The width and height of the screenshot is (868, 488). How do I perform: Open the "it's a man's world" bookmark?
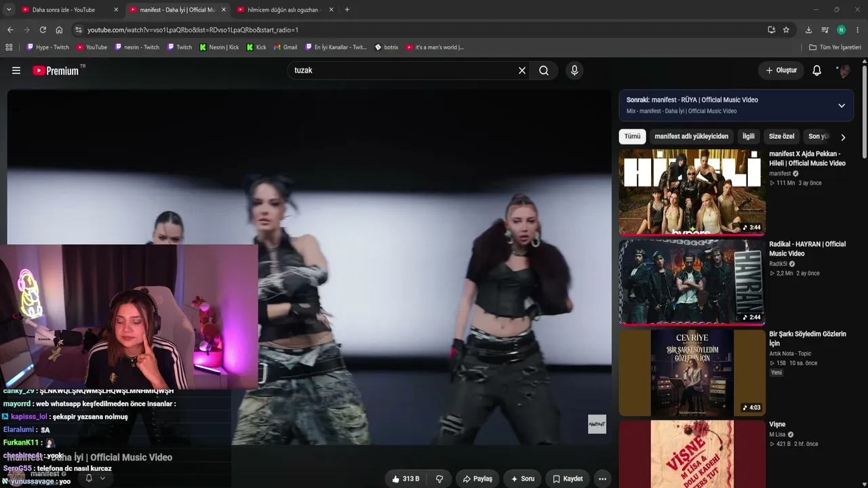tap(435, 47)
